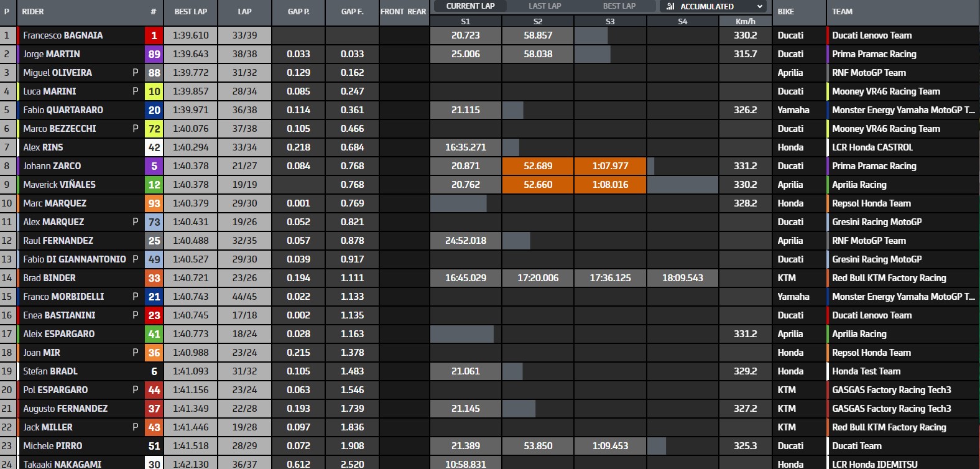Click Aprilia Racing in Viñales row
The image size is (980, 469).
pos(859,185)
